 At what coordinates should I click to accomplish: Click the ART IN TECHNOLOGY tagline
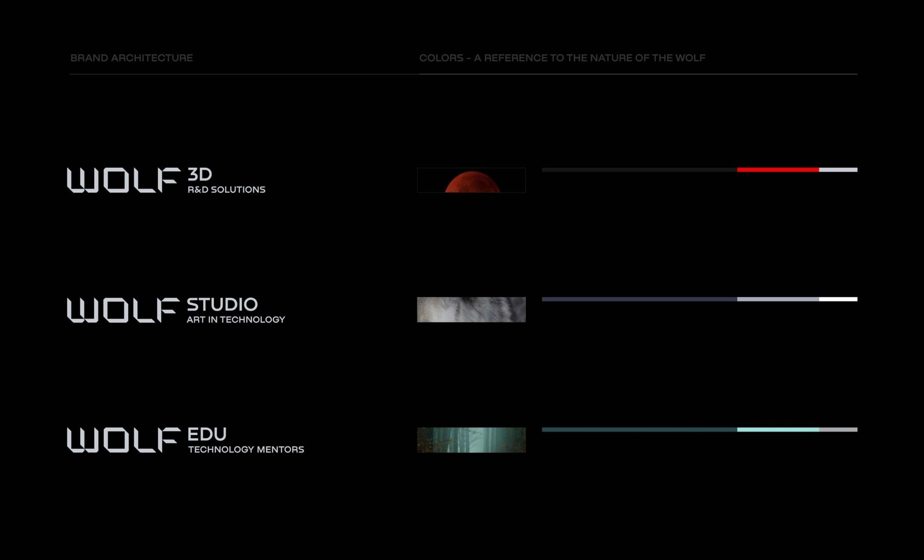(236, 319)
